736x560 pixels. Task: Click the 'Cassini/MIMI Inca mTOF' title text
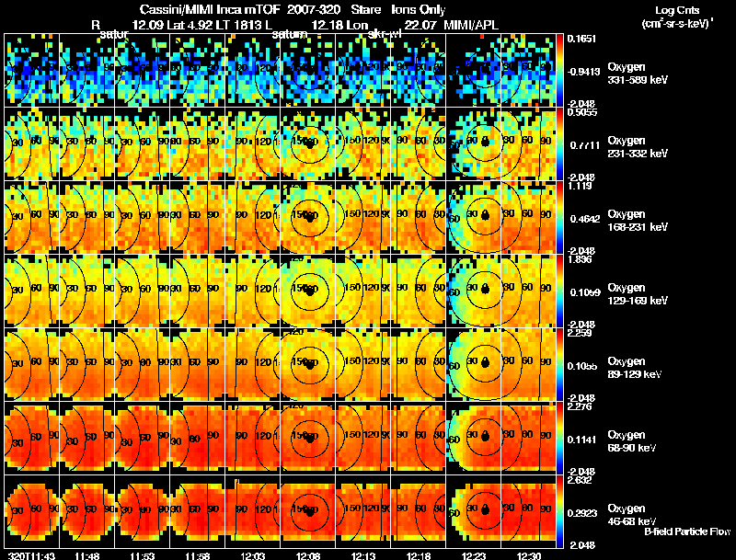(x=211, y=9)
